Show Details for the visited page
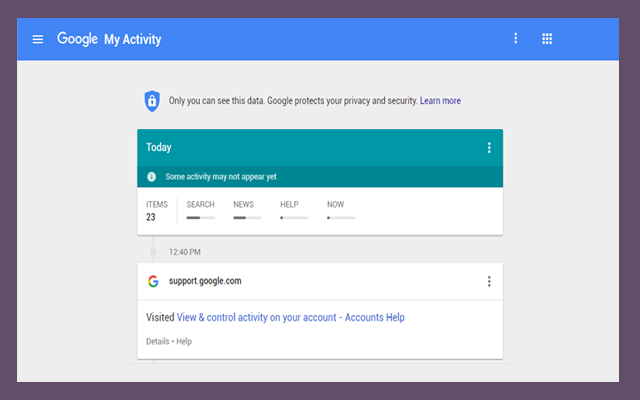Image resolution: width=640 pixels, height=400 pixels. [159, 342]
